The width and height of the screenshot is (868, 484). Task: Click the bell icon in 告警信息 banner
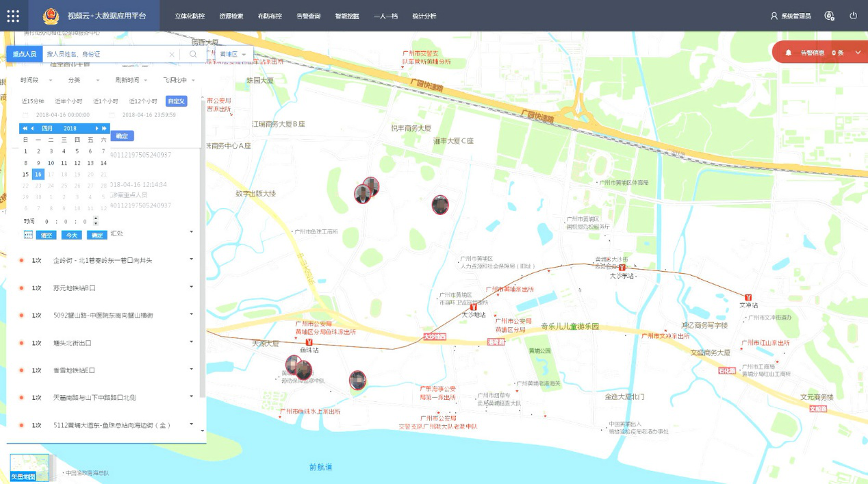[x=788, y=53]
